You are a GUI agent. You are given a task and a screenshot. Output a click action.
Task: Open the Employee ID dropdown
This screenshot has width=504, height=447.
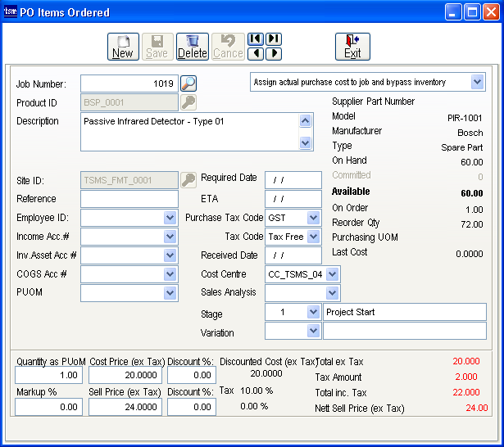170,218
